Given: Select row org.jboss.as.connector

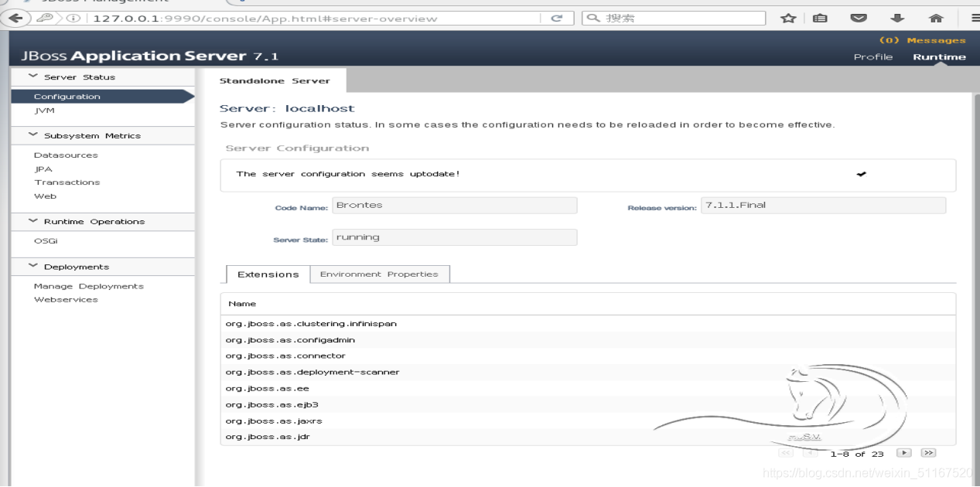Looking at the screenshot, I should [x=588, y=356].
